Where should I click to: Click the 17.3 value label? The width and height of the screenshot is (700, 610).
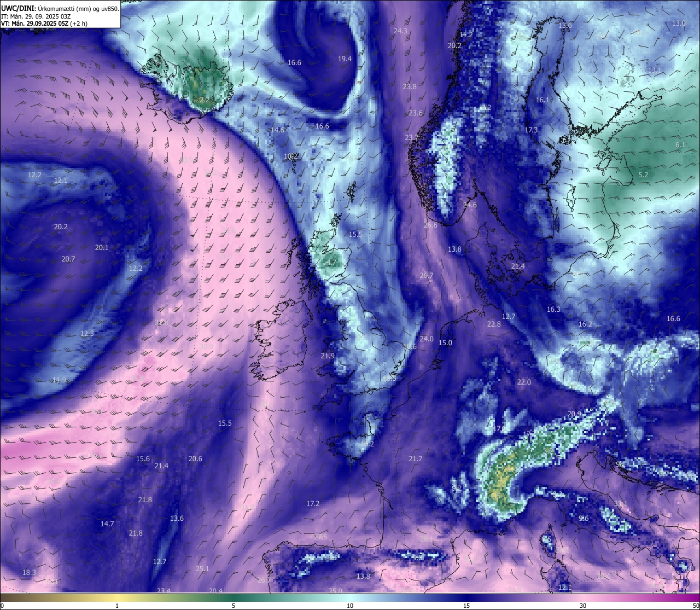tap(531, 130)
